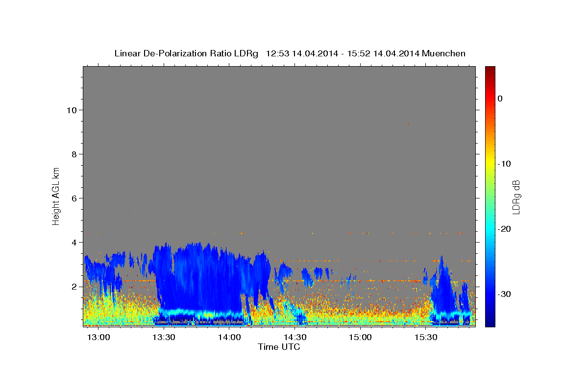Click the colorbar value '-10'
588x392 pixels.
coord(505,164)
